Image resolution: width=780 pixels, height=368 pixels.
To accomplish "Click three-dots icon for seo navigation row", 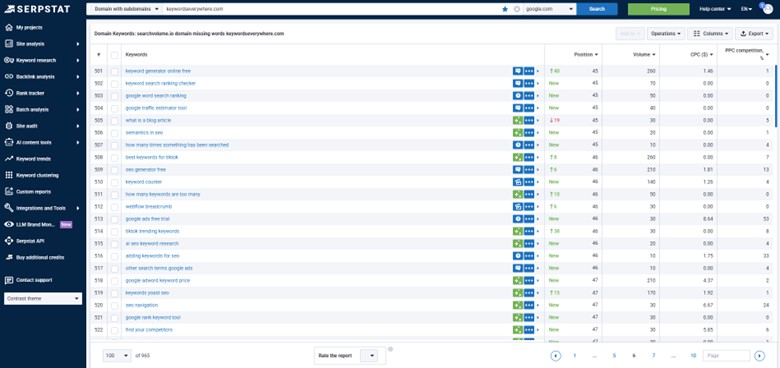I will pyautogui.click(x=529, y=305).
